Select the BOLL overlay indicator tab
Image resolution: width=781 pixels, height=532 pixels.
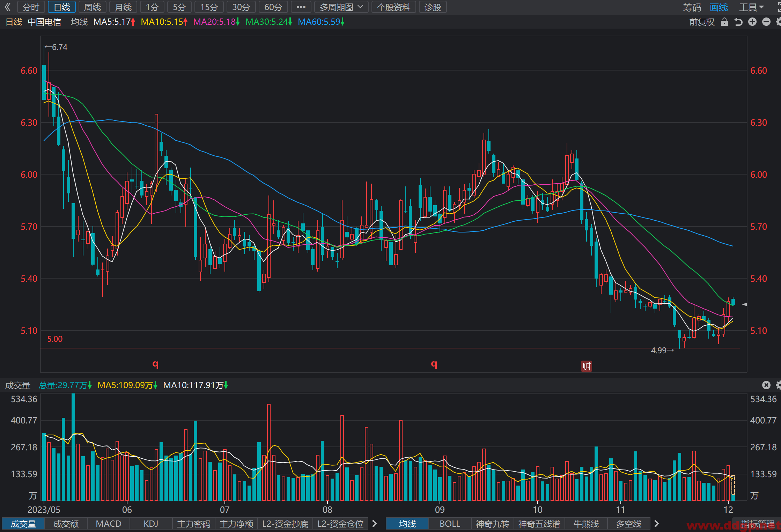click(x=450, y=524)
